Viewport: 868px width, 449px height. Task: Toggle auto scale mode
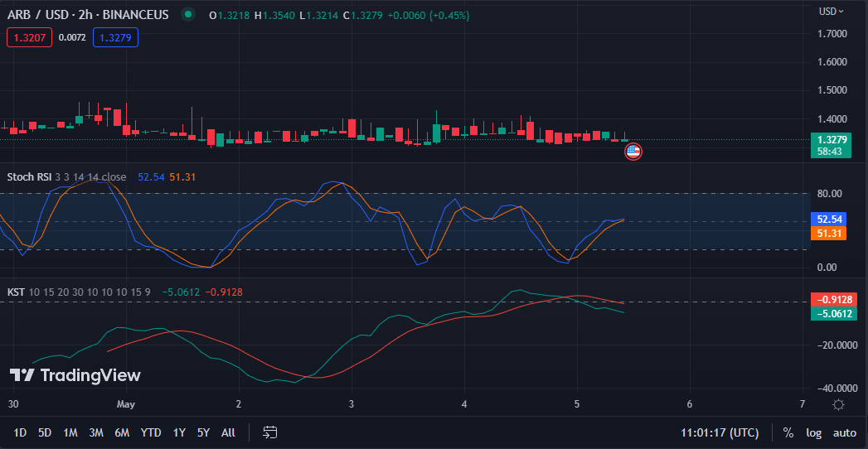click(844, 432)
